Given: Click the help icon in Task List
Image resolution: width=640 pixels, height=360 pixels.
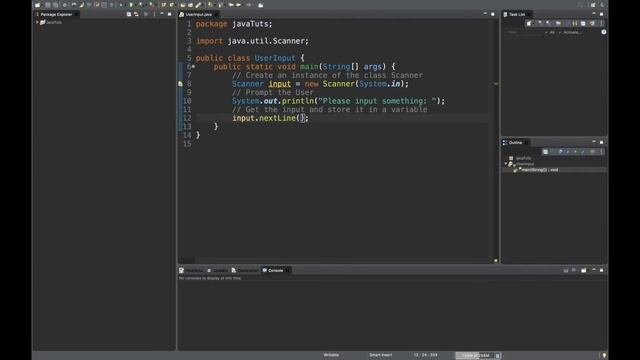Looking at the screenshot, I should point(604,32).
